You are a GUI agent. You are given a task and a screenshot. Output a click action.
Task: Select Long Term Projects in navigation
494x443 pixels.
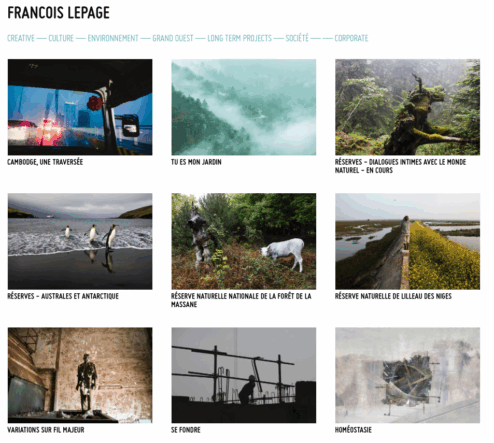coord(240,38)
